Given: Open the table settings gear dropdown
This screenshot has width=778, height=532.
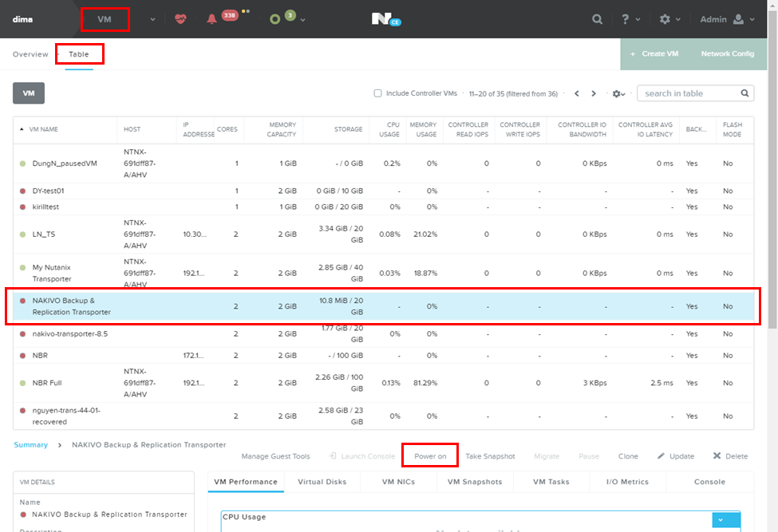Looking at the screenshot, I should tap(618, 93).
